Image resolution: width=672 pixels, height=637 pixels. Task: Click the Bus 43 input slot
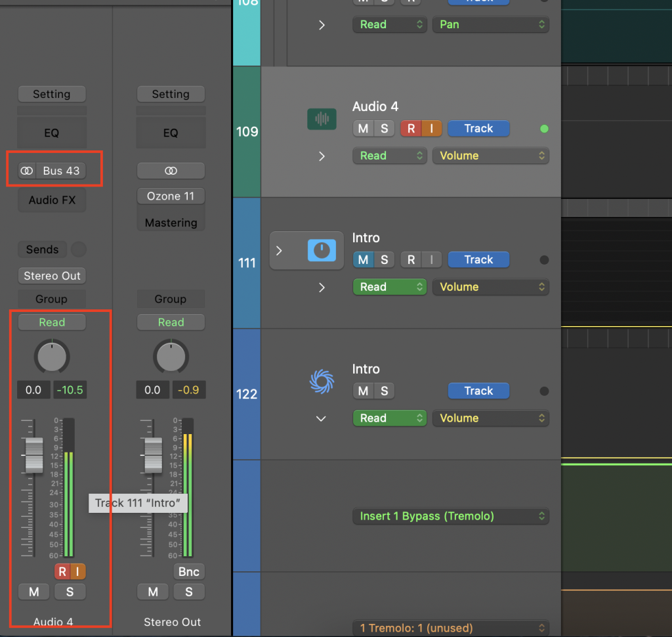coord(61,171)
